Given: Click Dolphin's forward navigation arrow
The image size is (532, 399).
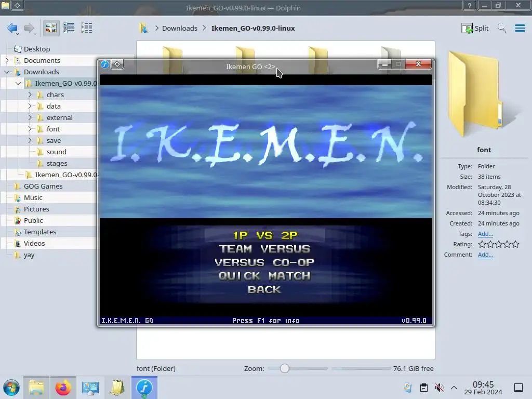Looking at the screenshot, I should point(30,28).
